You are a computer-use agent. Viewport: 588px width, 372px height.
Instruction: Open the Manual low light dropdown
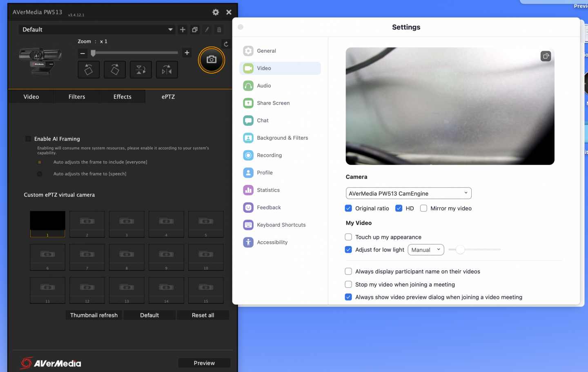tap(426, 249)
